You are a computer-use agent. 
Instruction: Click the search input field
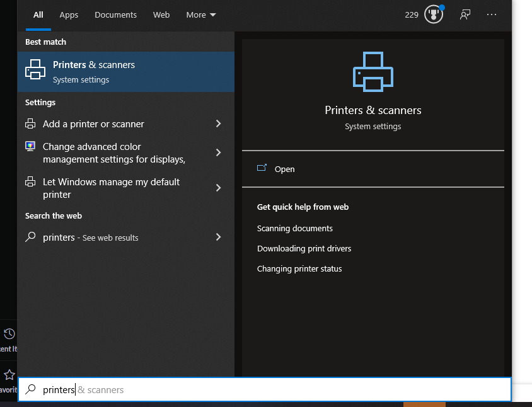point(265,389)
